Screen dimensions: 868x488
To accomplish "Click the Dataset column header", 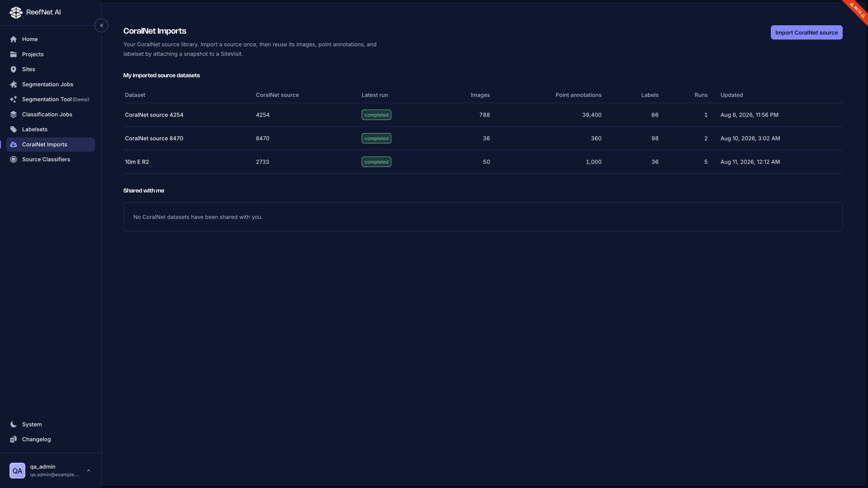I will pos(135,95).
